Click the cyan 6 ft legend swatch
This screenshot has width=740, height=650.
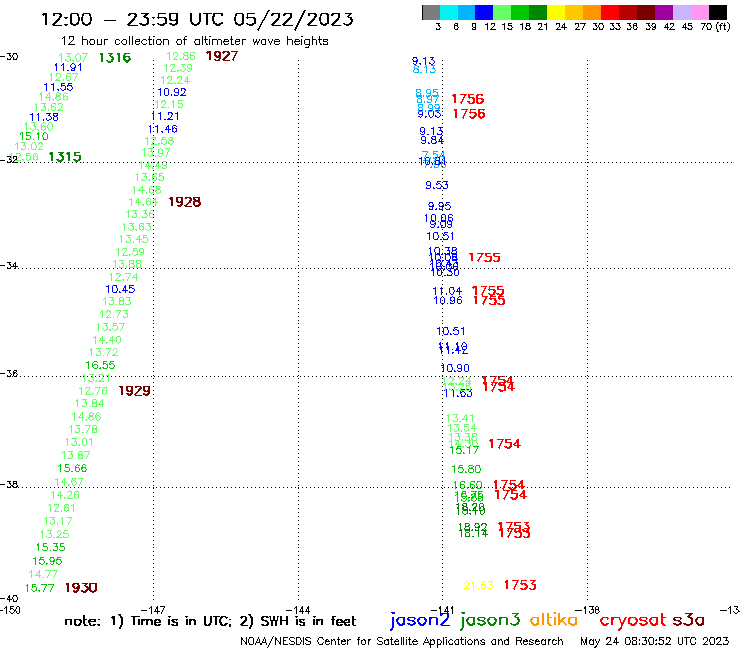pos(449,12)
